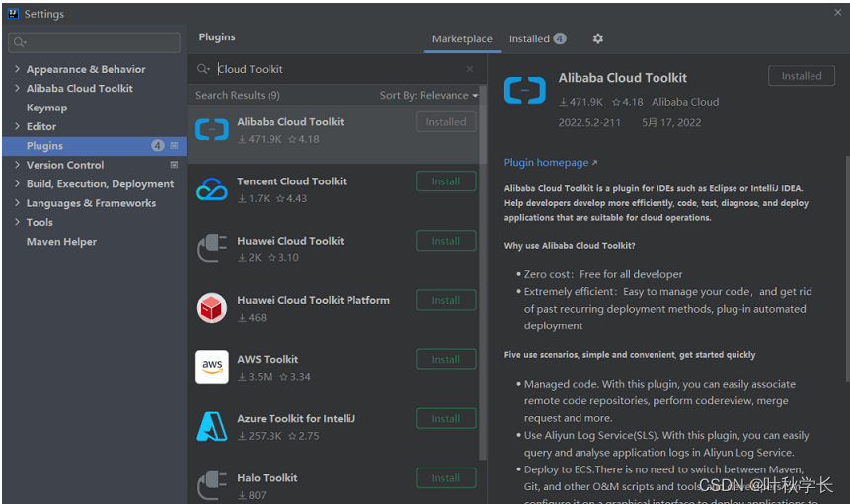This screenshot has height=504, width=850.
Task: Click the Azure Toolkit for IntelliJ icon
Action: pos(212,426)
